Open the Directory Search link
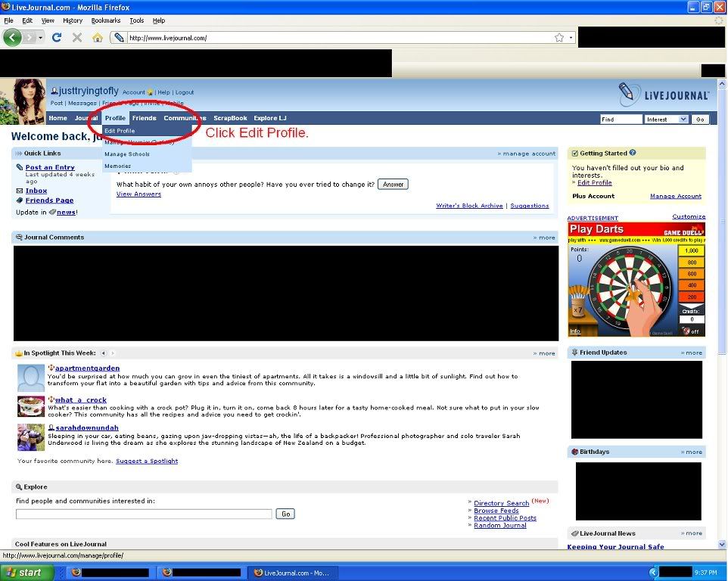The width and height of the screenshot is (728, 581). tap(502, 503)
